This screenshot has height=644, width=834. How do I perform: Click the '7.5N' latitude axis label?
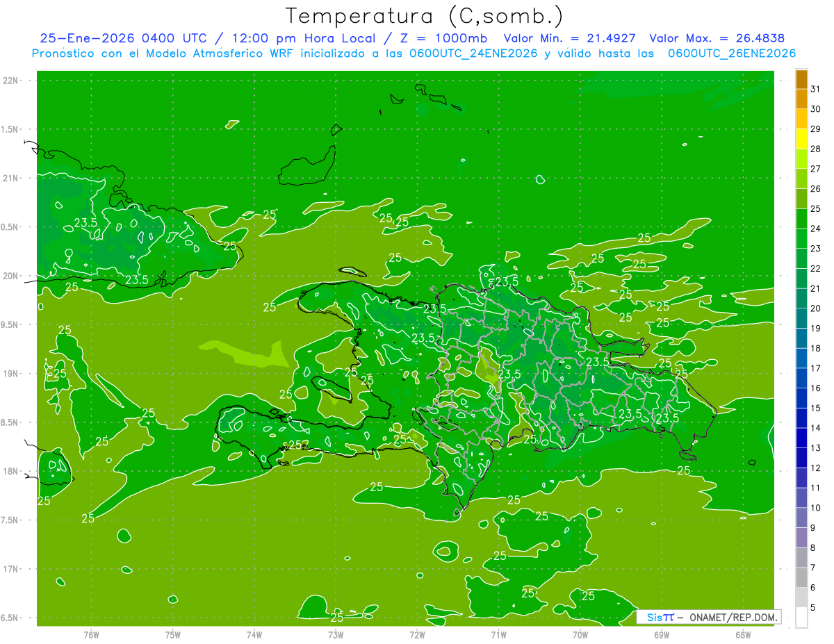[x=10, y=520]
